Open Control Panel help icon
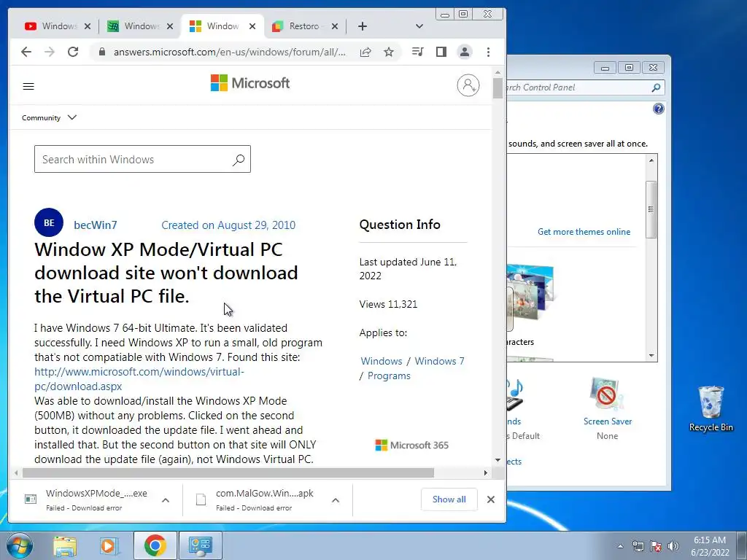This screenshot has height=560, width=747. [x=659, y=109]
